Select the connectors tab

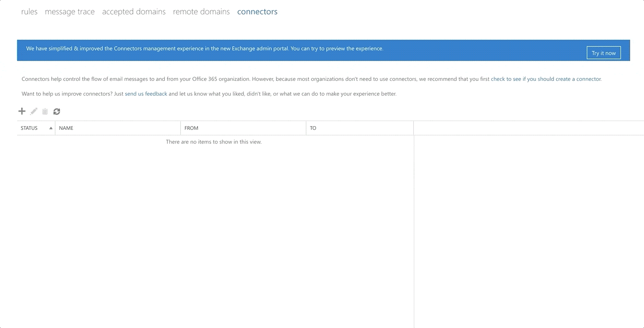click(x=257, y=11)
